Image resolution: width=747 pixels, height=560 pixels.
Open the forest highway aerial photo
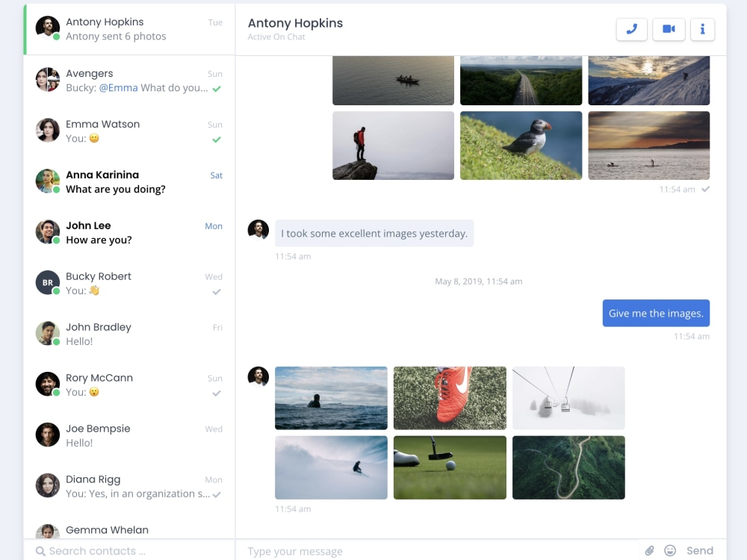[521, 81]
